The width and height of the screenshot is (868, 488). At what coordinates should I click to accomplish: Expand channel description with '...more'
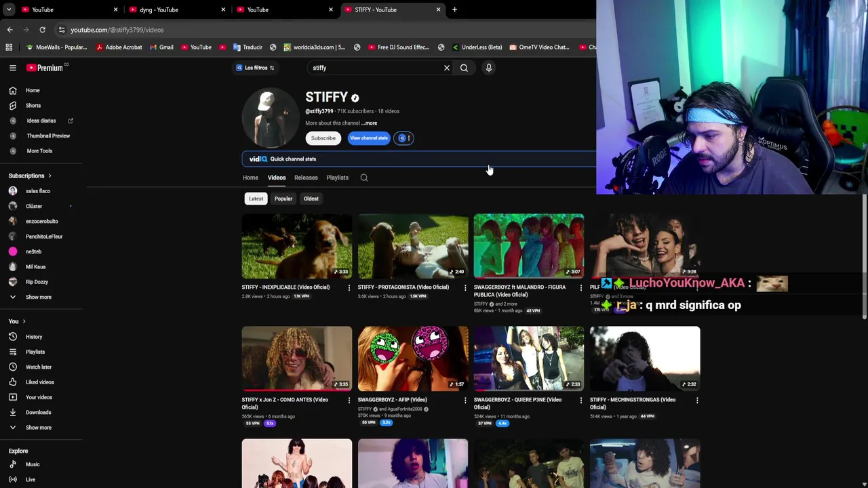pos(369,123)
